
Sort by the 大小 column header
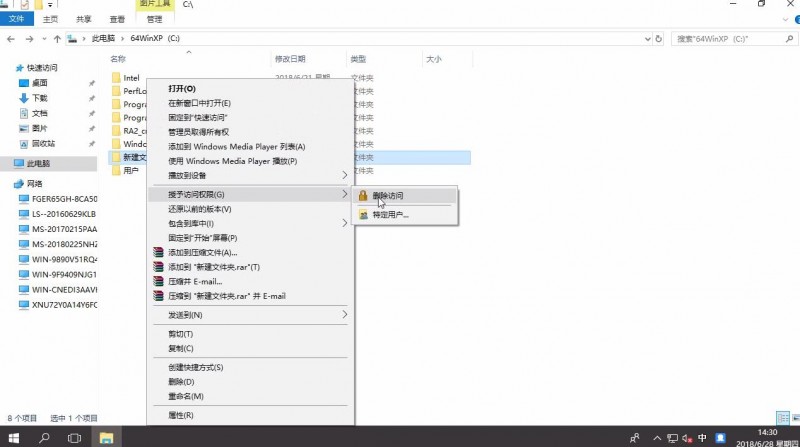pyautogui.click(x=434, y=59)
